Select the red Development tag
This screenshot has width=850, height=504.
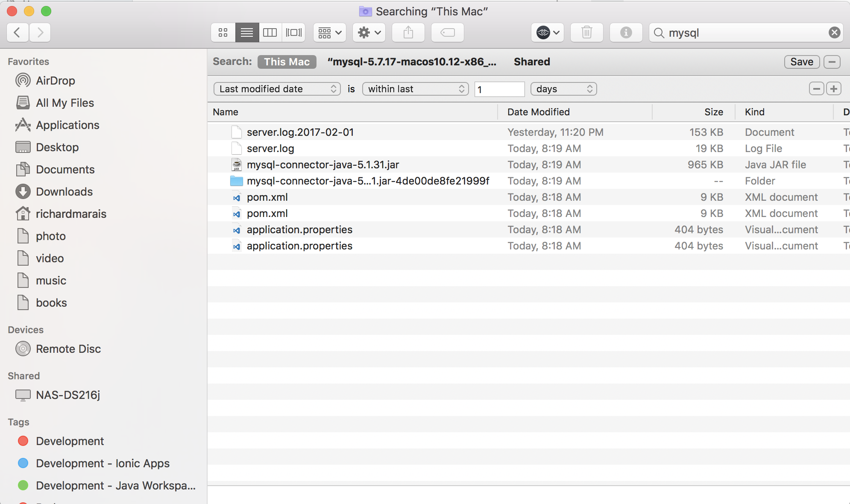click(70, 441)
